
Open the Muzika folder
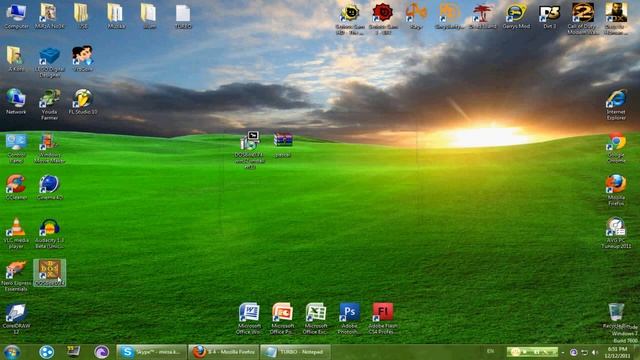pos(116,16)
